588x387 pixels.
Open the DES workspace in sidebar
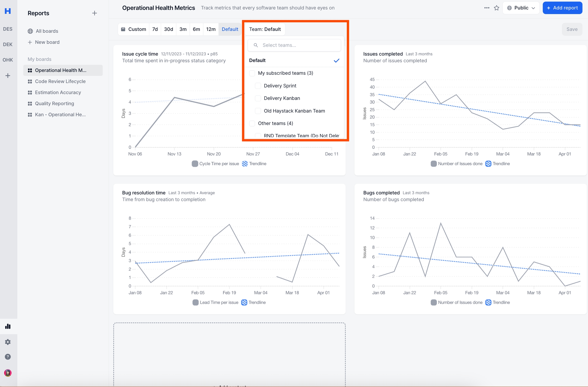(8, 29)
